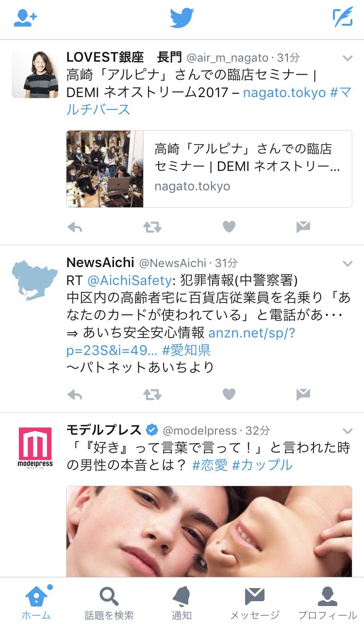Send LOVEST銀座 tweet via direct message

click(x=303, y=227)
